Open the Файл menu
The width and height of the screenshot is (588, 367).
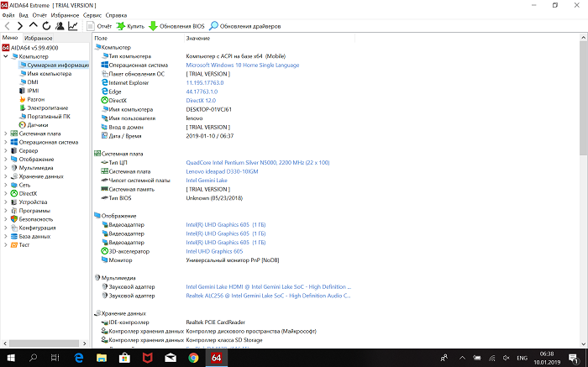click(8, 15)
